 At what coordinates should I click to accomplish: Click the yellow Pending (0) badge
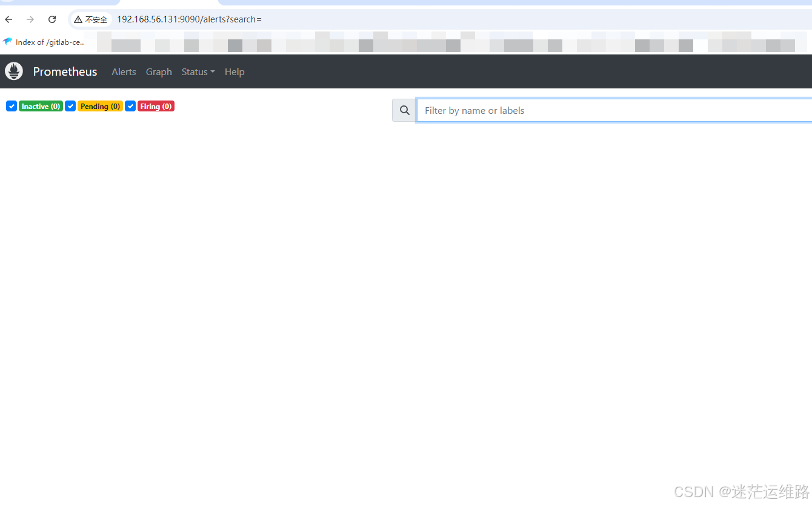click(100, 106)
